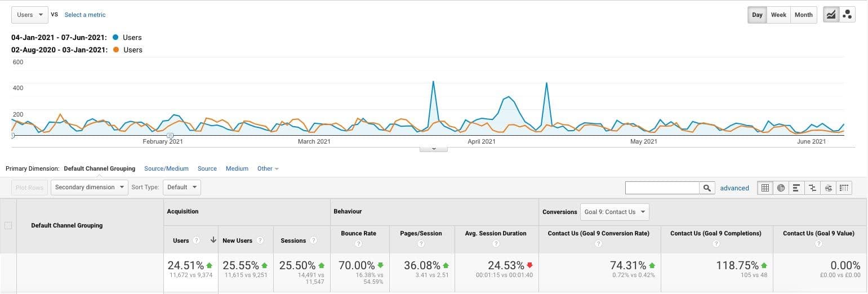Viewport: 868px width, 294px height.
Task: Open the Secondary dimension dropdown
Action: (90, 187)
